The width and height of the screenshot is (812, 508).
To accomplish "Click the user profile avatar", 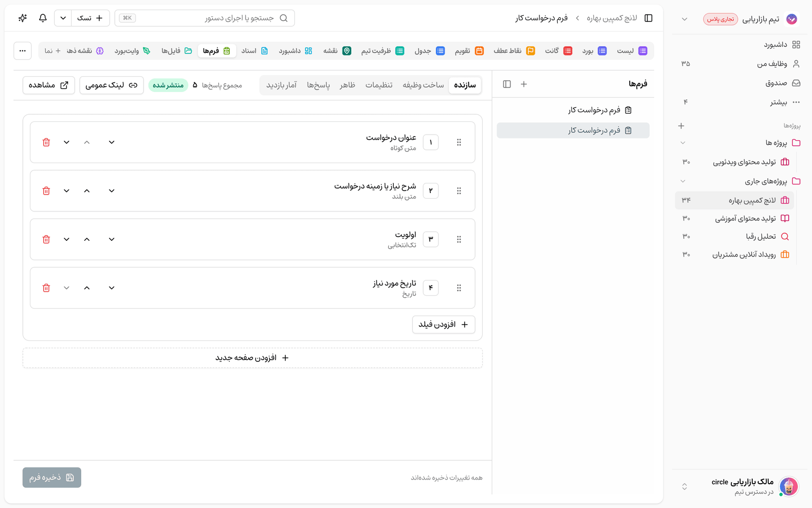I will pyautogui.click(x=789, y=487).
